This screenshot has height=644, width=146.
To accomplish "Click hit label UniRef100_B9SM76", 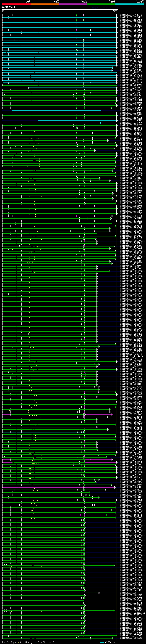I will tap(131, 125).
